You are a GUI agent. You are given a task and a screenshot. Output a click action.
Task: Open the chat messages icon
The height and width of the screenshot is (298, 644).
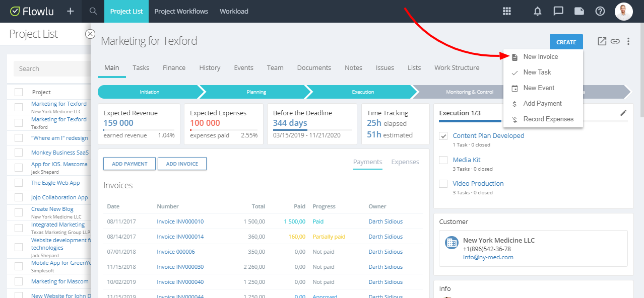point(558,11)
